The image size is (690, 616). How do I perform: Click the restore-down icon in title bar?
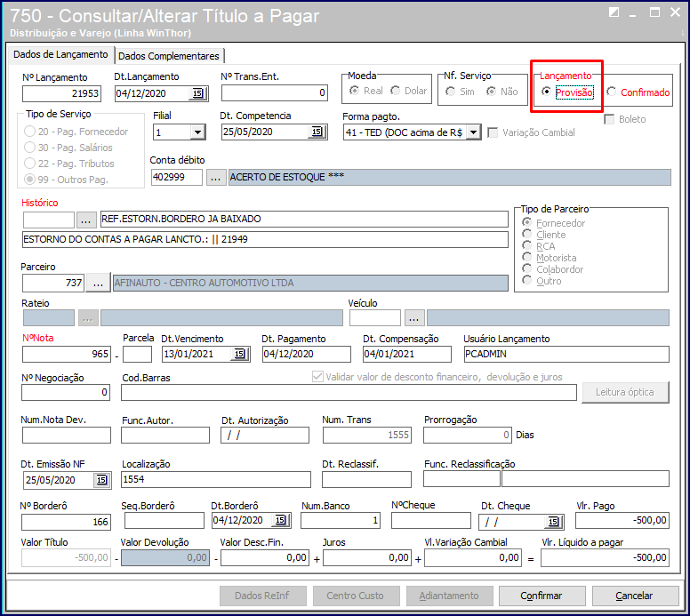tap(614, 12)
